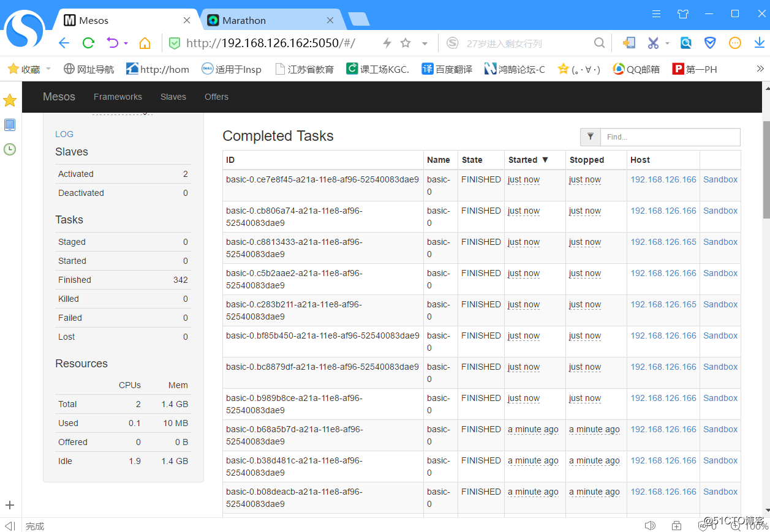Sort tasks by Started column
This screenshot has width=770, height=532.
(x=528, y=160)
